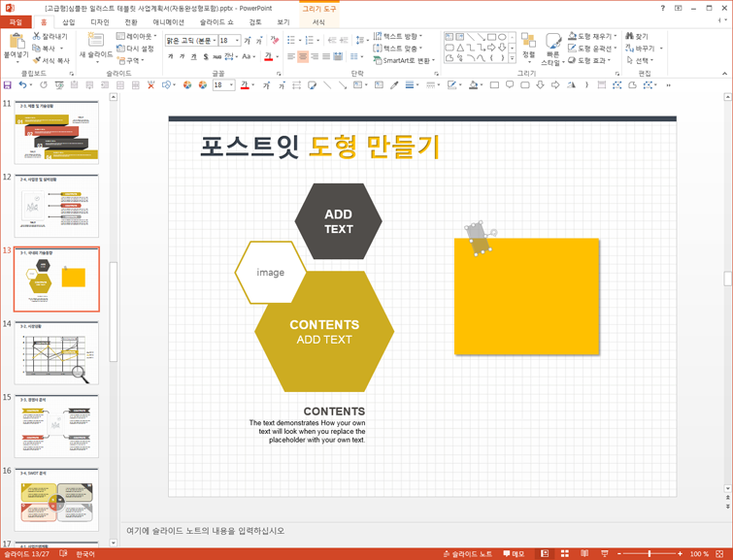
Task: Click the Undo arrow icon
Action: [x=22, y=84]
